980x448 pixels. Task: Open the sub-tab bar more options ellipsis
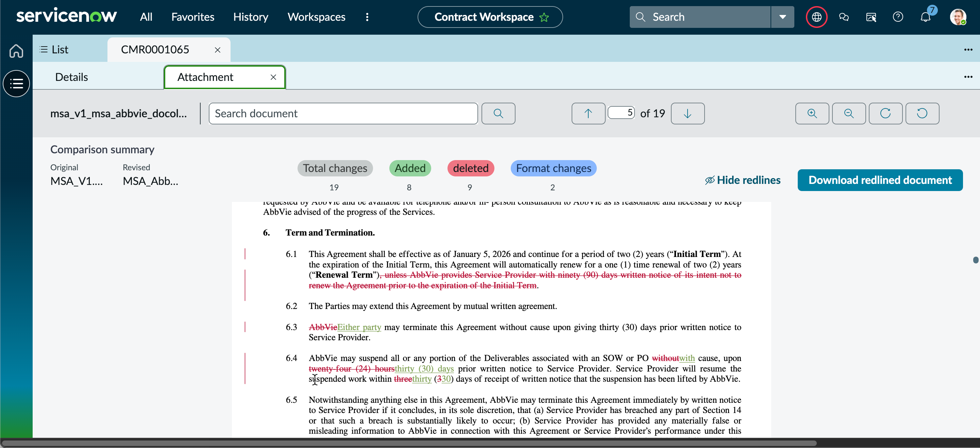coord(968,77)
